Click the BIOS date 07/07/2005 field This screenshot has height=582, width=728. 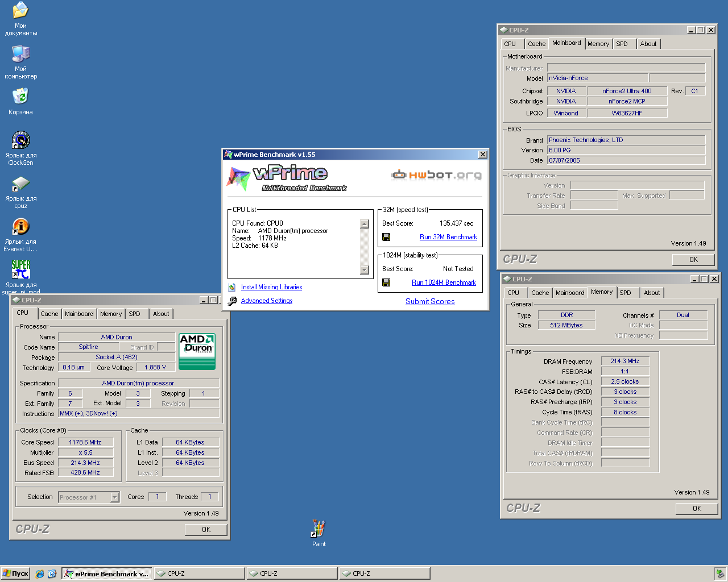tap(626, 161)
